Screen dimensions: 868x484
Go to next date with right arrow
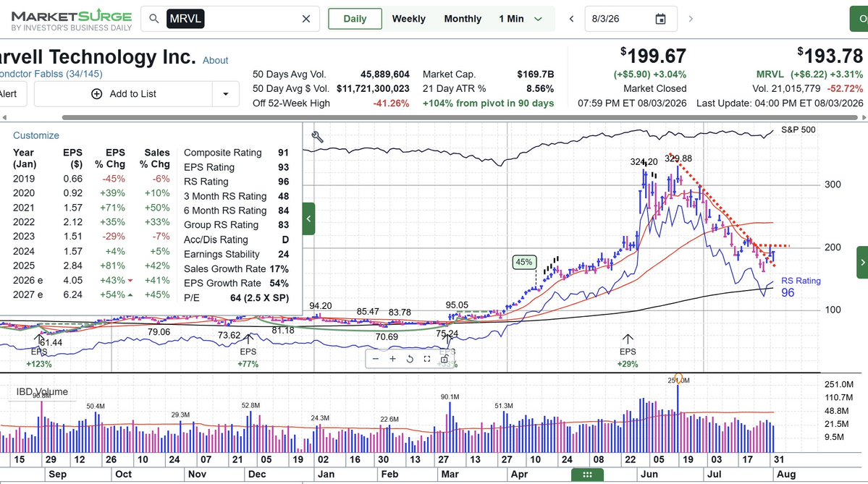click(691, 19)
